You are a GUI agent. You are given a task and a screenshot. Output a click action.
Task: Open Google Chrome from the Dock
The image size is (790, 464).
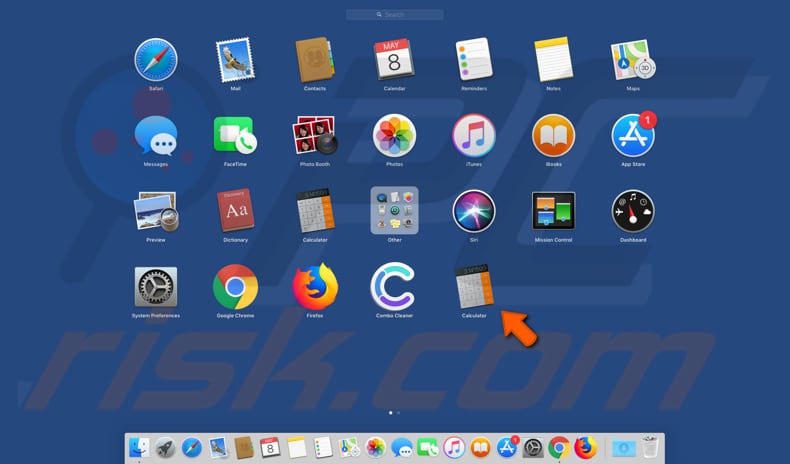[x=559, y=447]
